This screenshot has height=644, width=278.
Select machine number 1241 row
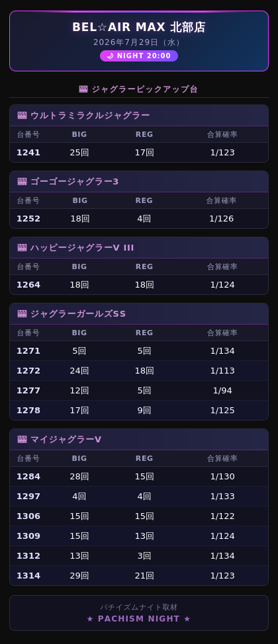pyautogui.click(x=139, y=152)
